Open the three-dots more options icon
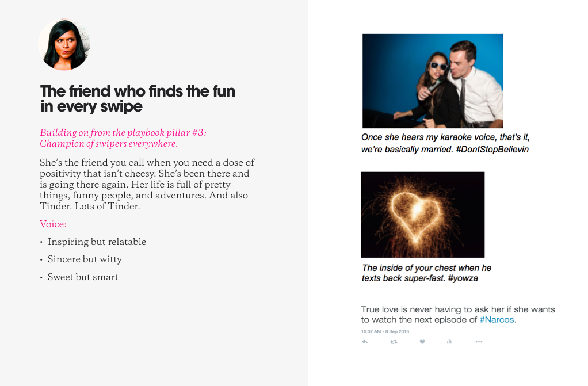 pos(479,342)
